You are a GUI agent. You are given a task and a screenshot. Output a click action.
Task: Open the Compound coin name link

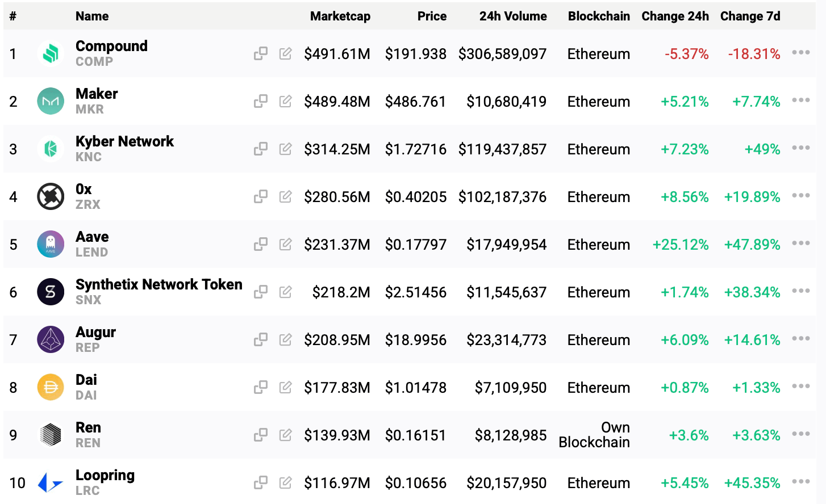pyautogui.click(x=111, y=46)
